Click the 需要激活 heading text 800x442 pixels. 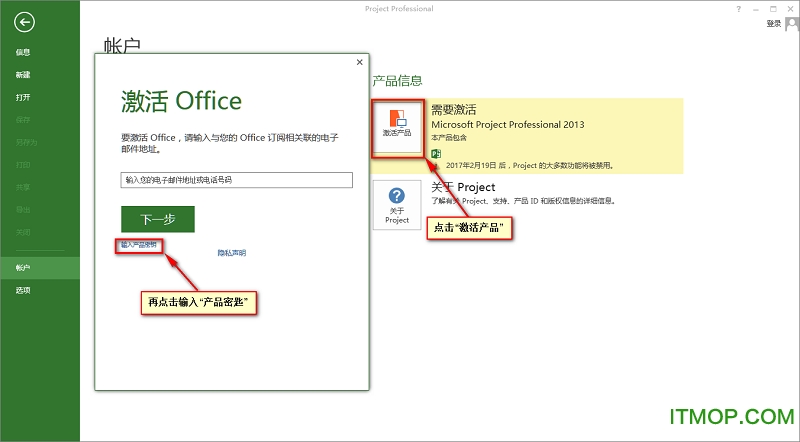(x=454, y=109)
